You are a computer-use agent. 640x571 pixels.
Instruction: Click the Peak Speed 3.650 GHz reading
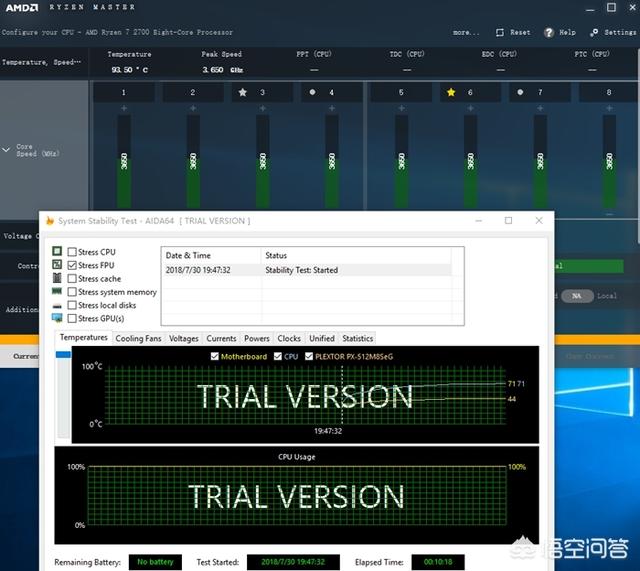[222, 70]
